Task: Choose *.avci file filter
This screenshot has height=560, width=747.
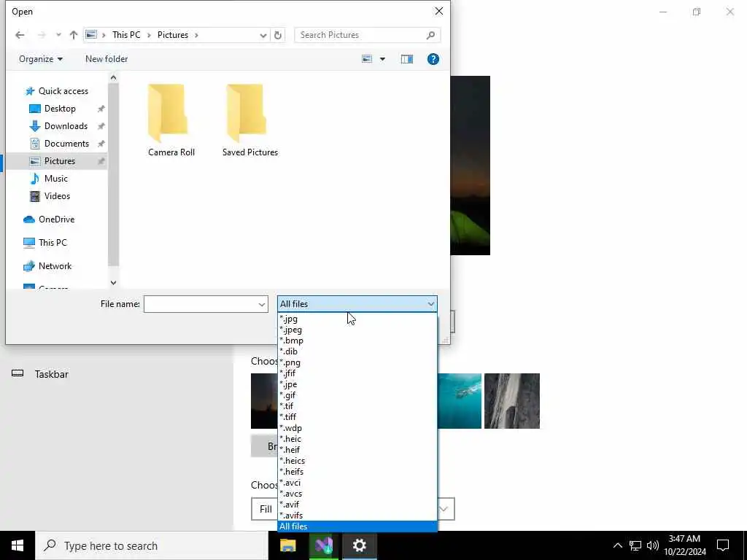Action: pos(357,483)
